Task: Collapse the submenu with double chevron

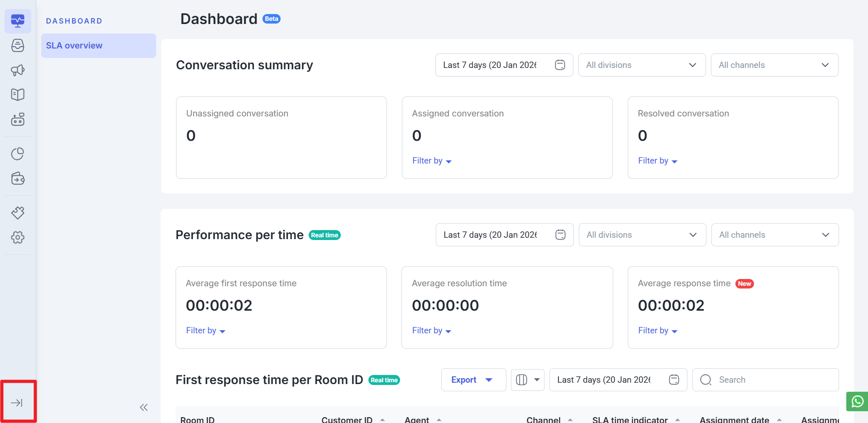Action: pyautogui.click(x=144, y=407)
